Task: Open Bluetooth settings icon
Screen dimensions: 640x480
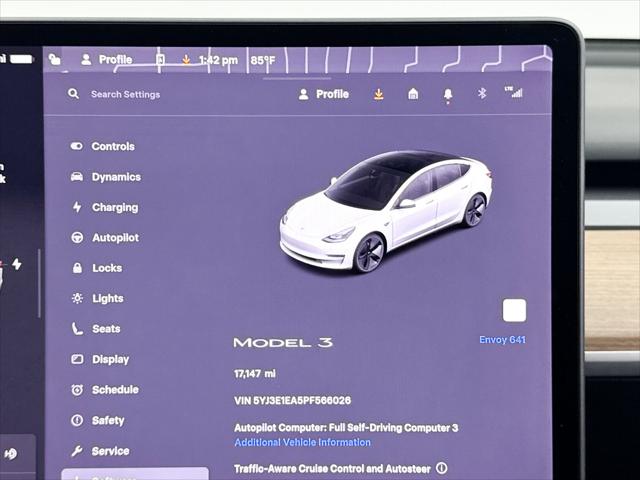Action: (x=482, y=93)
